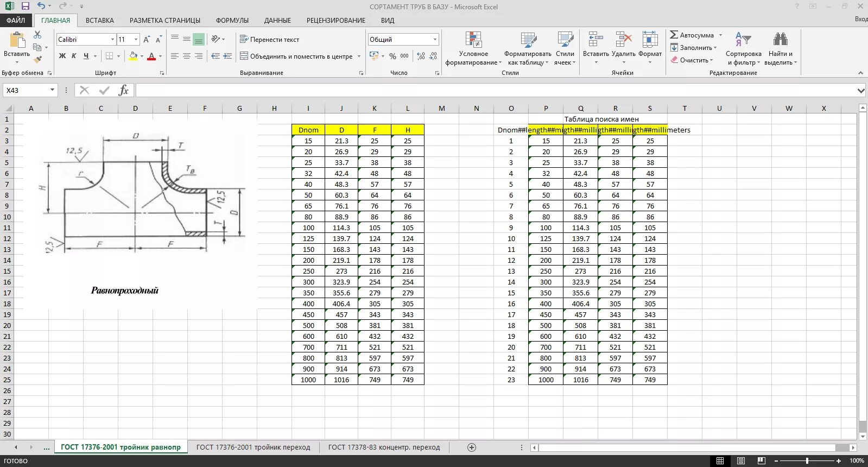Click the text orientation icon
Image resolution: width=868 pixels, height=467 pixels.
tap(216, 39)
